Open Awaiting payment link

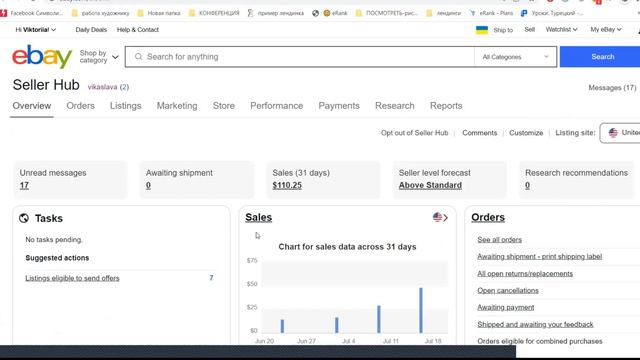coord(505,307)
